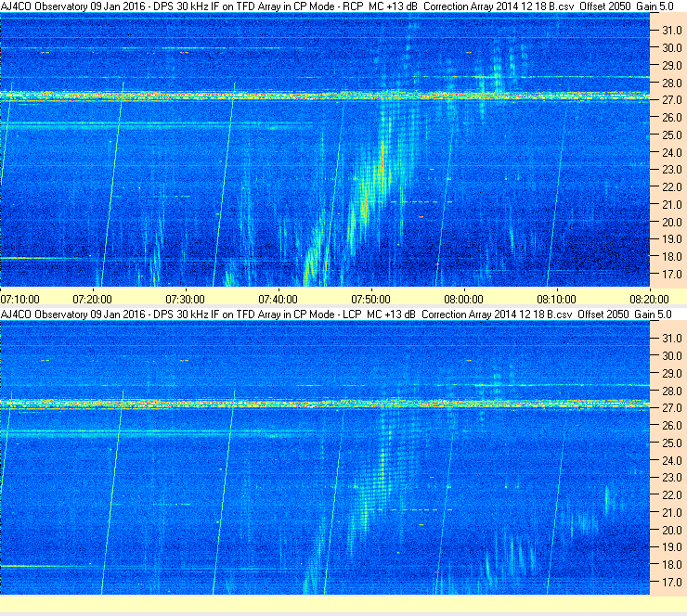Click the RCP chart title text
This screenshot has width=687, height=616.
click(x=337, y=6)
